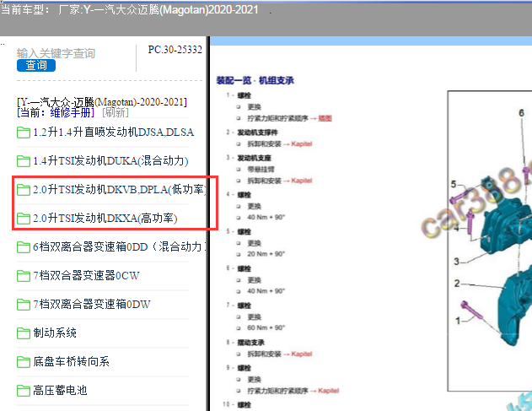
Task: Click the 装配一览 - 机组支承 heading
Action: [255, 80]
